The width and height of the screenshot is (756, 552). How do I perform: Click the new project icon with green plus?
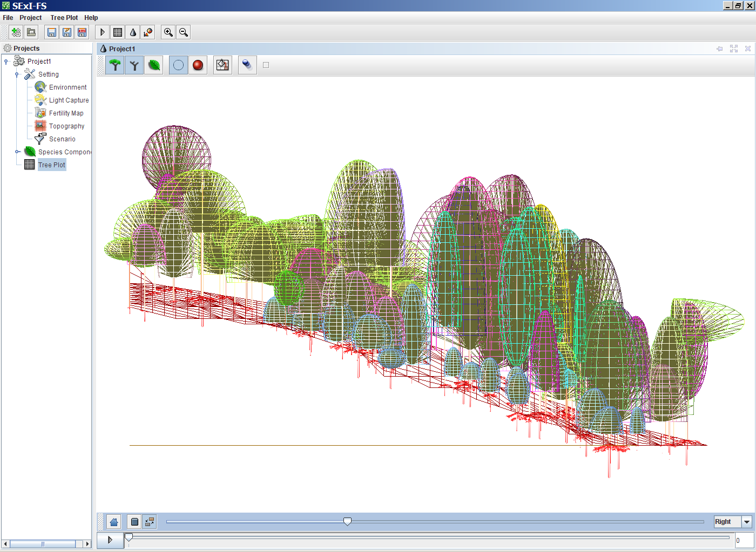[16, 32]
